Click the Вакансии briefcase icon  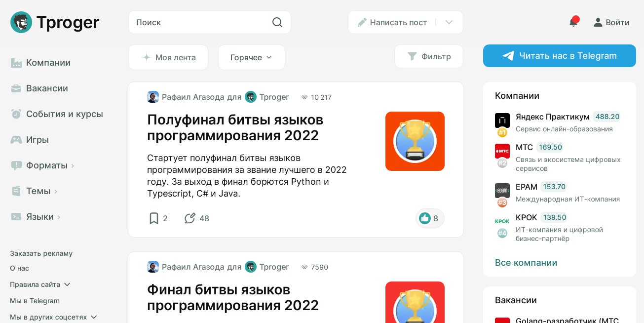click(x=16, y=88)
